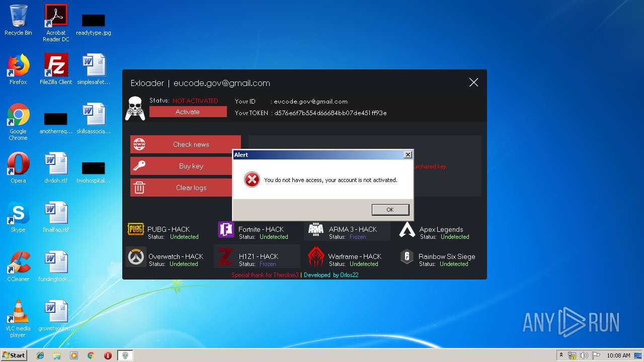The width and height of the screenshot is (644, 362).
Task: Select the ARMA 3 game icon
Action: tap(315, 229)
